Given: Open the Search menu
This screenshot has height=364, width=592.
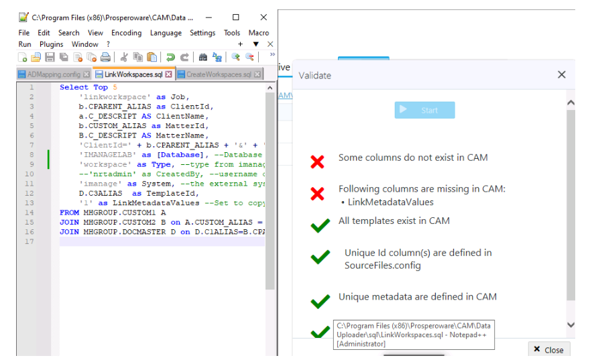Looking at the screenshot, I should (x=68, y=33).
